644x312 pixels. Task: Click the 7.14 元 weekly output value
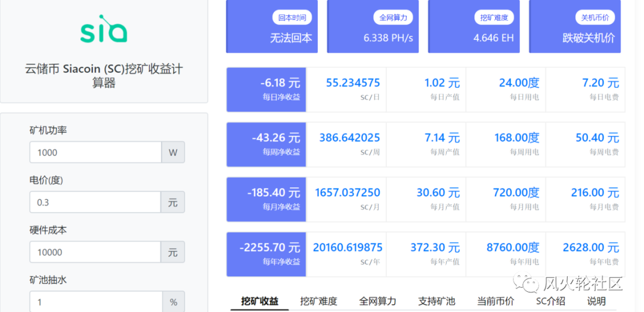pos(442,138)
